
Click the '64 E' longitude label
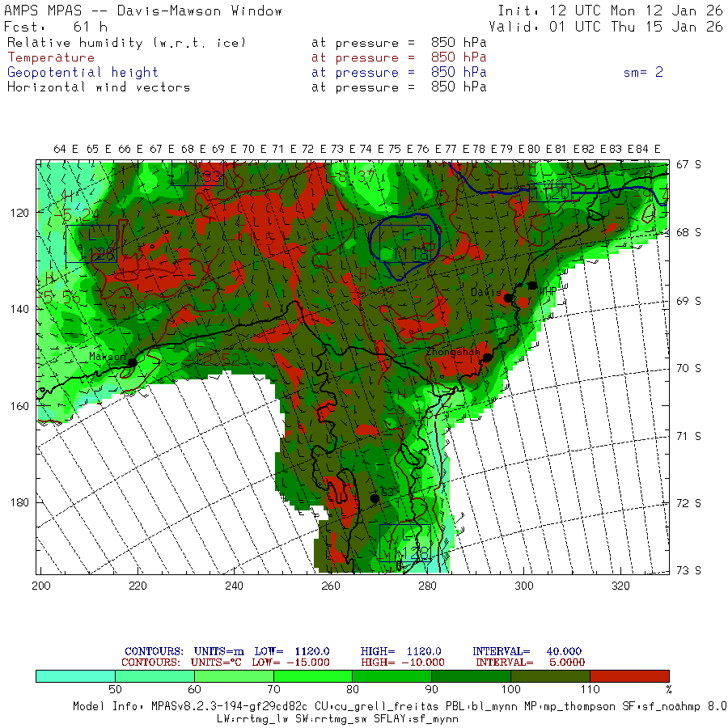click(66, 149)
